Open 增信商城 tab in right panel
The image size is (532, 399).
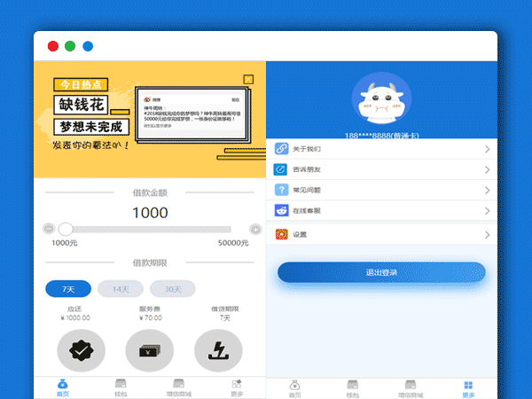411,387
